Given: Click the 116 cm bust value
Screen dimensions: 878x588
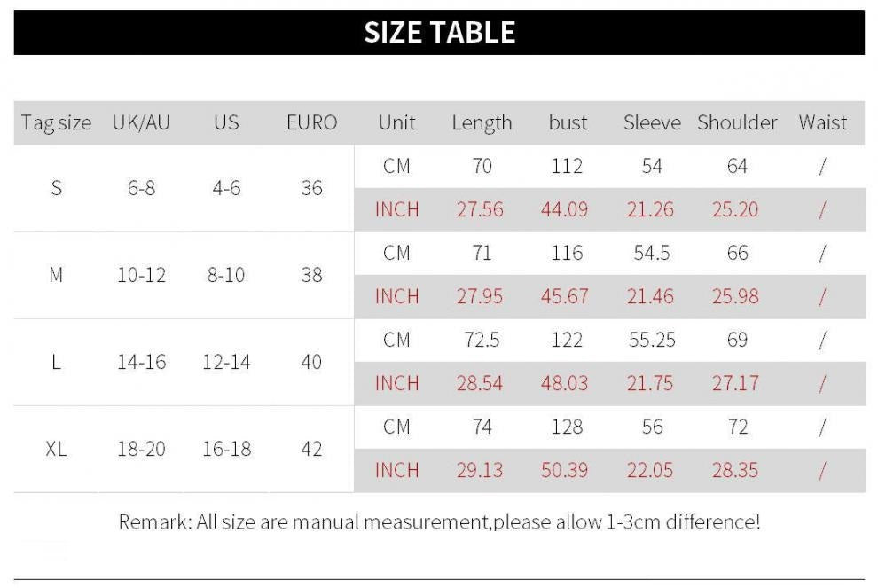Looking at the screenshot, I should coord(567,253).
